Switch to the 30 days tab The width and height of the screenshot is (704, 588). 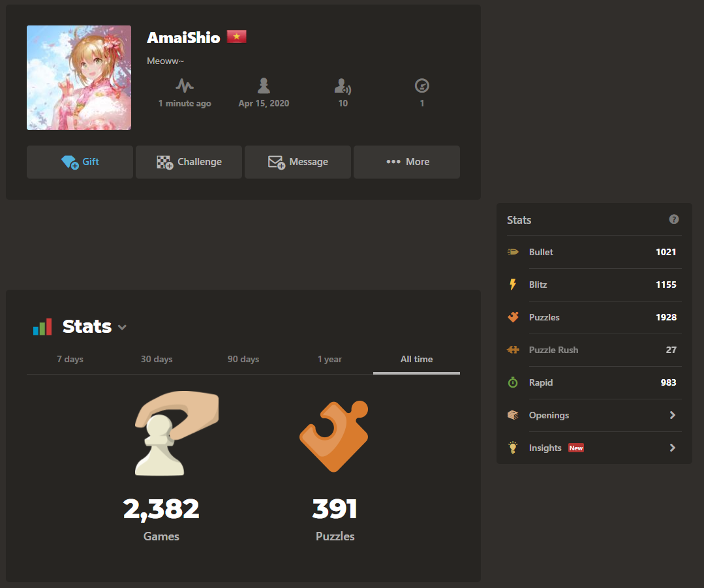[x=157, y=360]
